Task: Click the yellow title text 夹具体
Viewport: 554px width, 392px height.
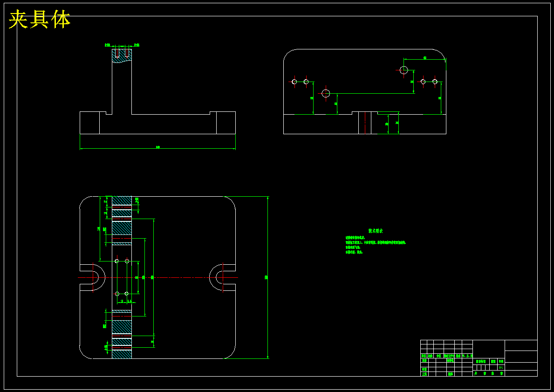Action: coord(40,20)
